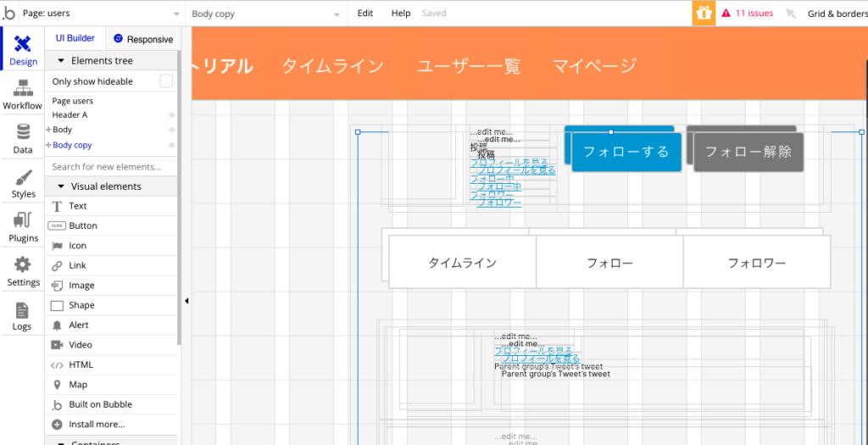868x445 pixels.
Task: Click the Search for new elements field
Action: pos(110,167)
